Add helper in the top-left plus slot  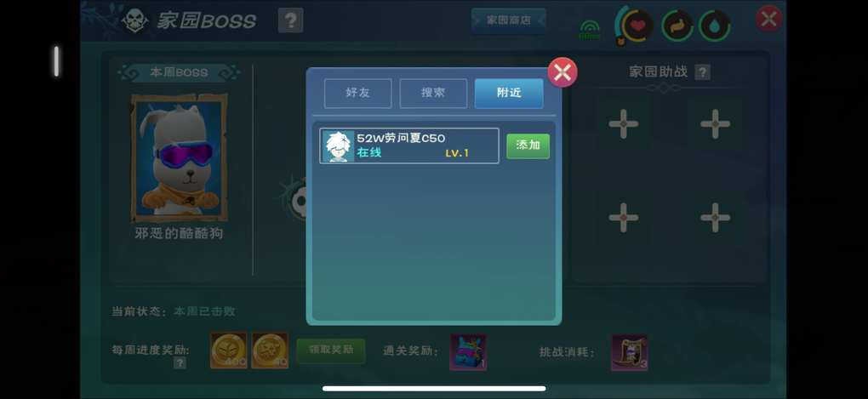click(x=623, y=123)
